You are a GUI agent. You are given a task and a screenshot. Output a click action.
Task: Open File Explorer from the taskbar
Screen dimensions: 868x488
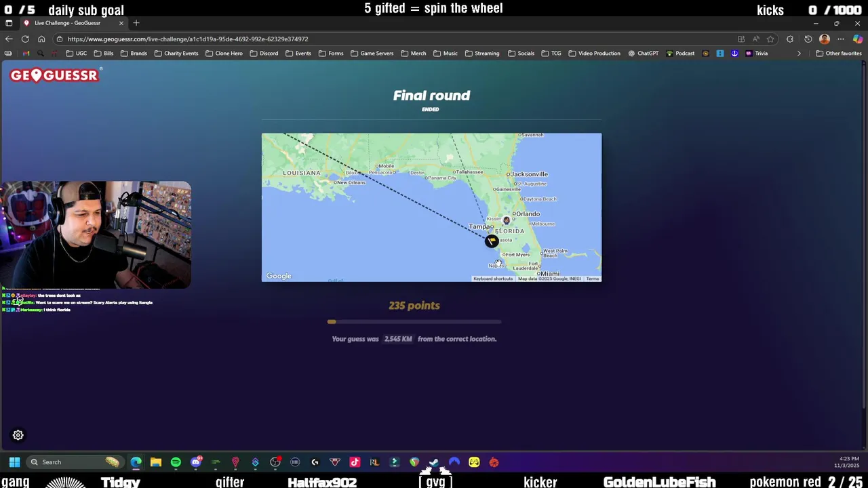[x=156, y=462]
